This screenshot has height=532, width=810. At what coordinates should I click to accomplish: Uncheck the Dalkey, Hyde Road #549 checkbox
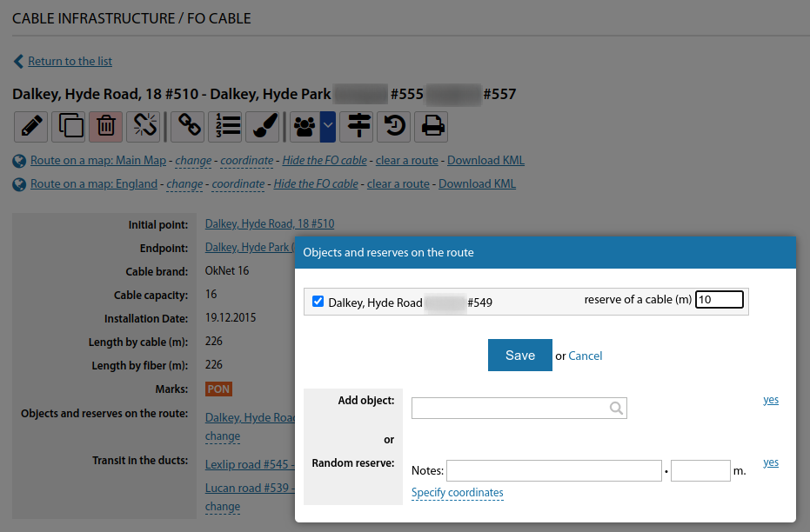pos(318,302)
